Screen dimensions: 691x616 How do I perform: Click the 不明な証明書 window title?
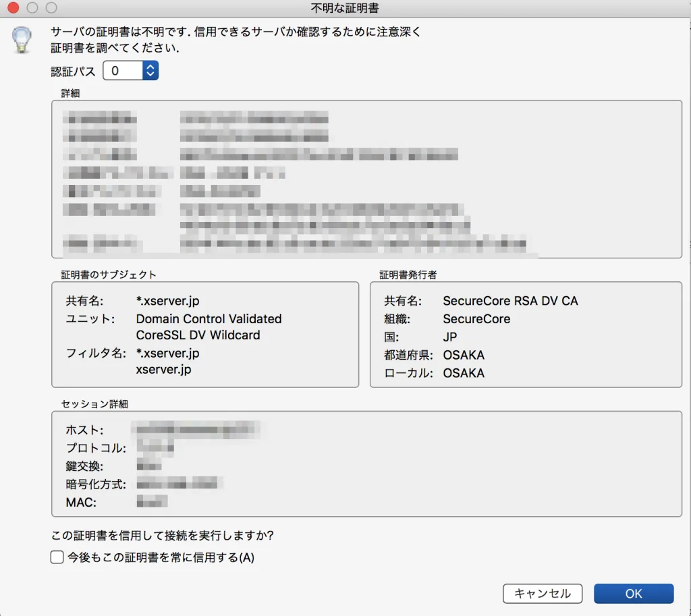click(x=345, y=8)
